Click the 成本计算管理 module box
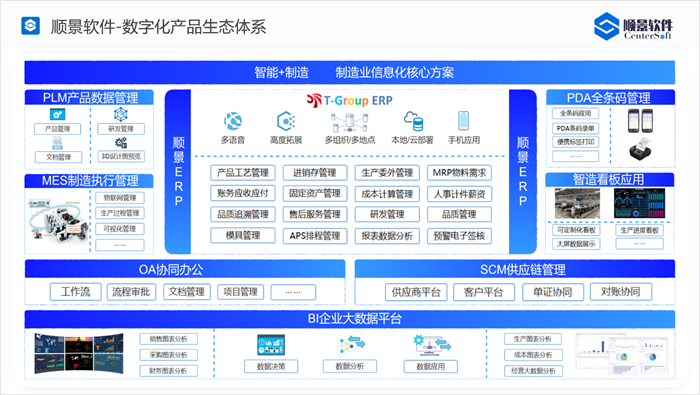700x395 pixels. pos(387,194)
